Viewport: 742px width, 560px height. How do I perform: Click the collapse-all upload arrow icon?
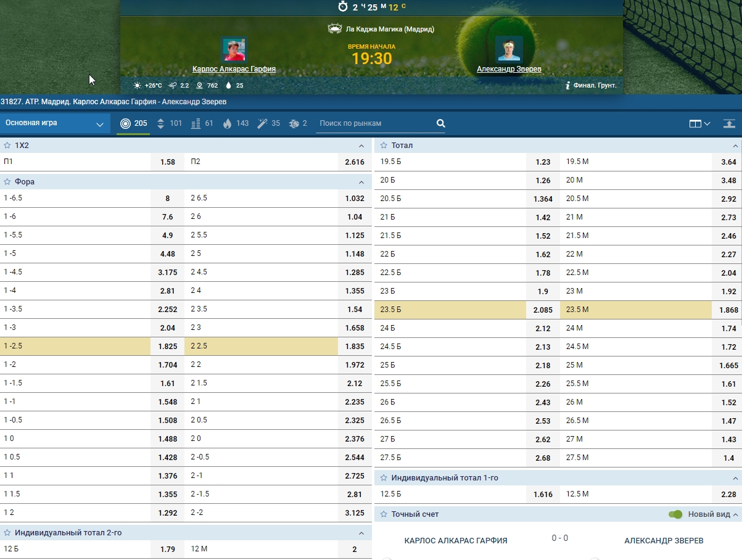(x=728, y=123)
